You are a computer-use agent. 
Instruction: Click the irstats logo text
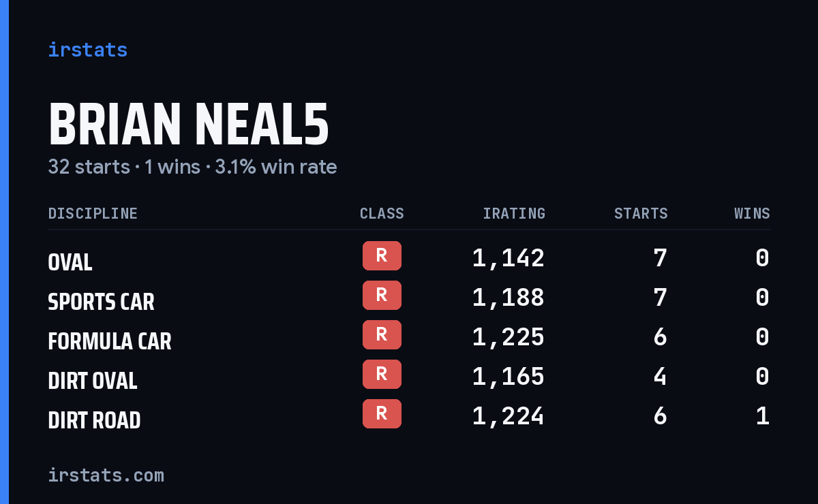coord(87,50)
